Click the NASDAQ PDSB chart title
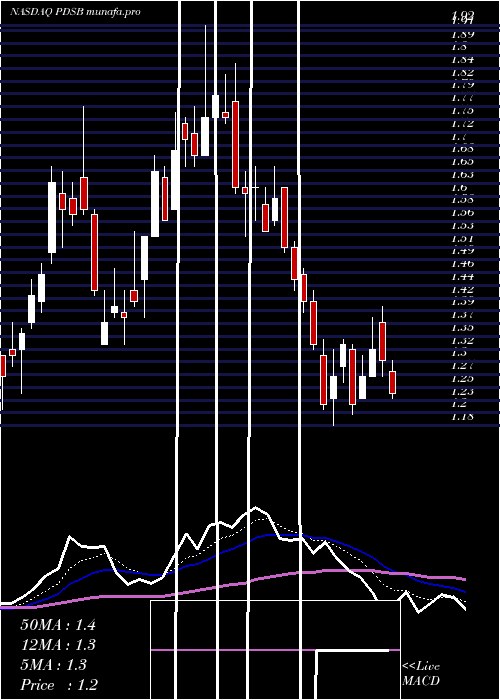 [75, 12]
